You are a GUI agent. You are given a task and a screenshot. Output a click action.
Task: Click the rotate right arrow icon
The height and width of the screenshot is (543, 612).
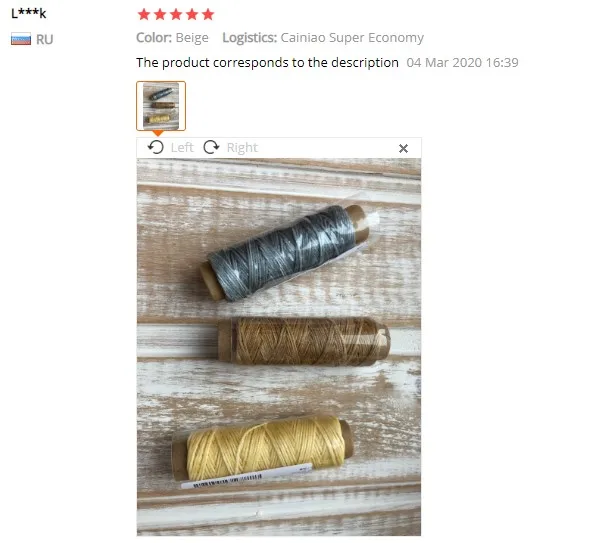[x=211, y=147]
